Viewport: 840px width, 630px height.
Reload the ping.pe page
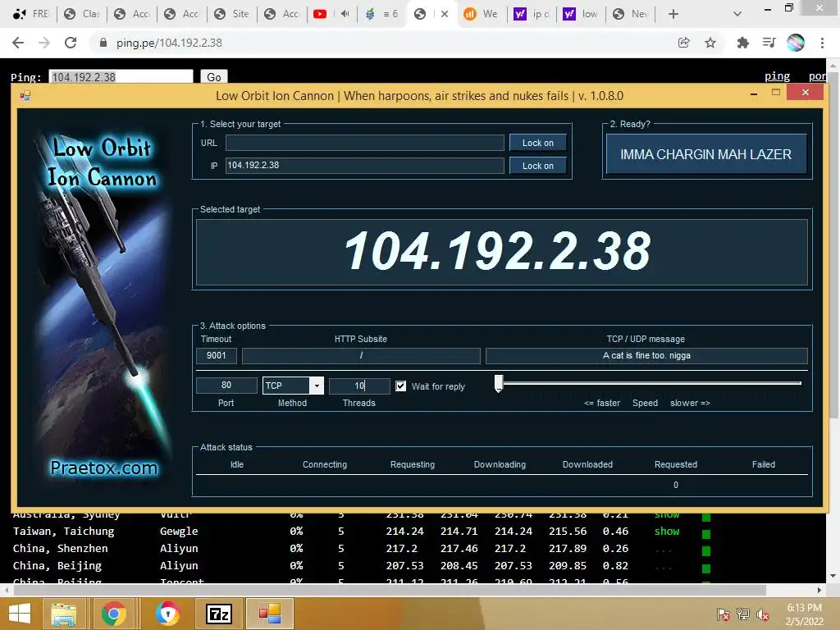point(71,43)
